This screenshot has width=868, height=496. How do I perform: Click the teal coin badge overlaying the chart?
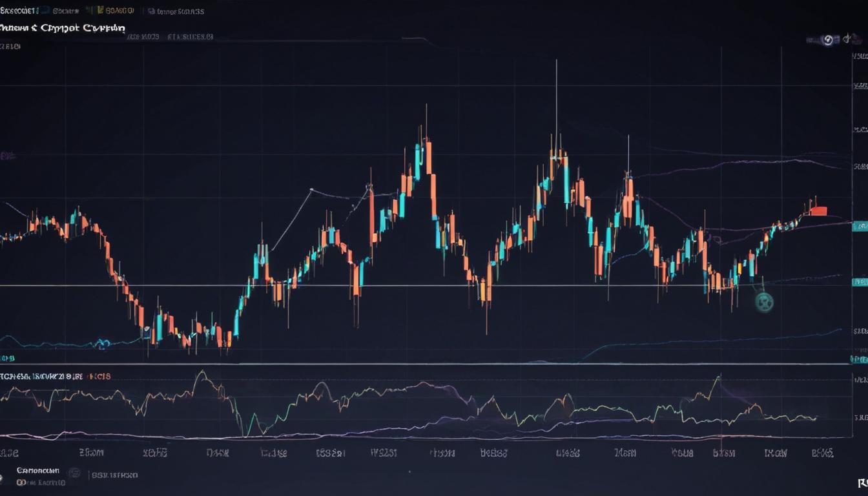(x=765, y=302)
